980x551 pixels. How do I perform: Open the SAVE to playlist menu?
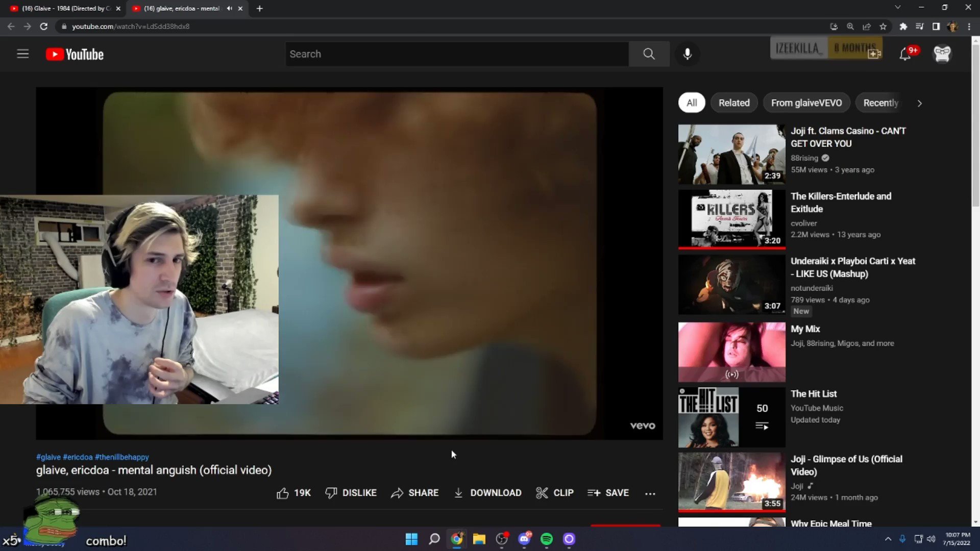coord(608,493)
